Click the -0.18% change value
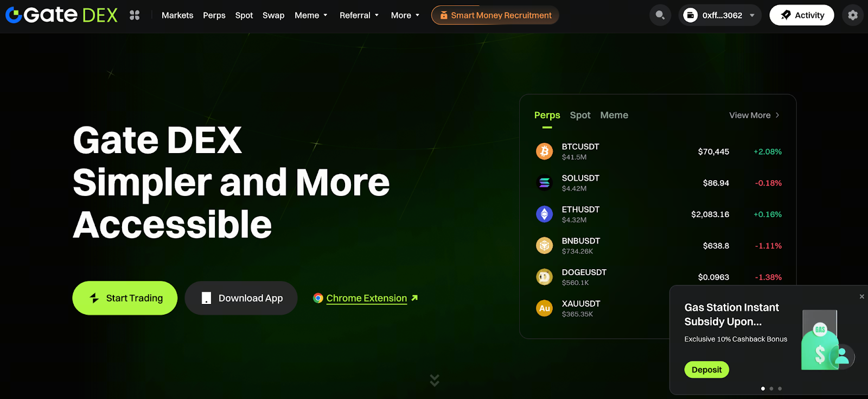Viewport: 868px width, 399px height. [768, 183]
